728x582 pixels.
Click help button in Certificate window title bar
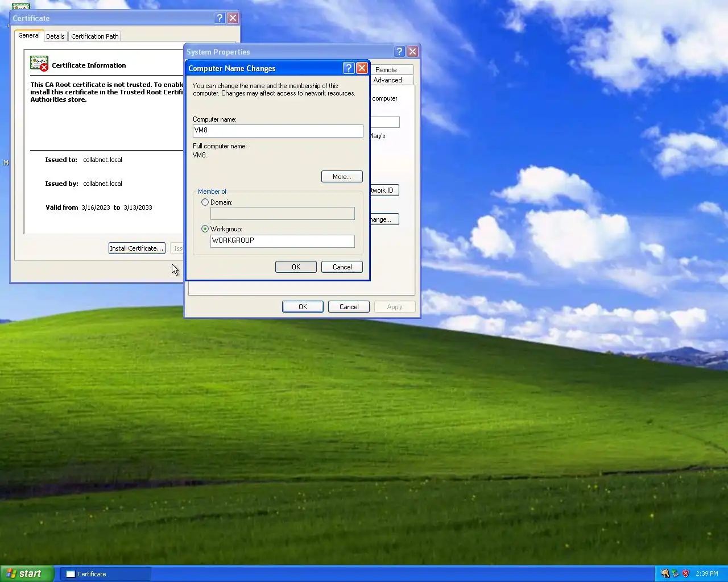(220, 18)
